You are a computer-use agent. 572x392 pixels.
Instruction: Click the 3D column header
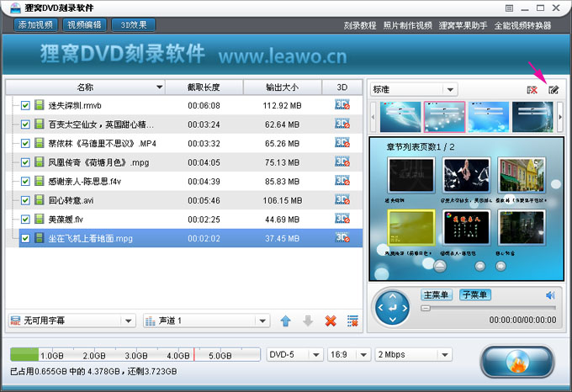[x=342, y=87]
